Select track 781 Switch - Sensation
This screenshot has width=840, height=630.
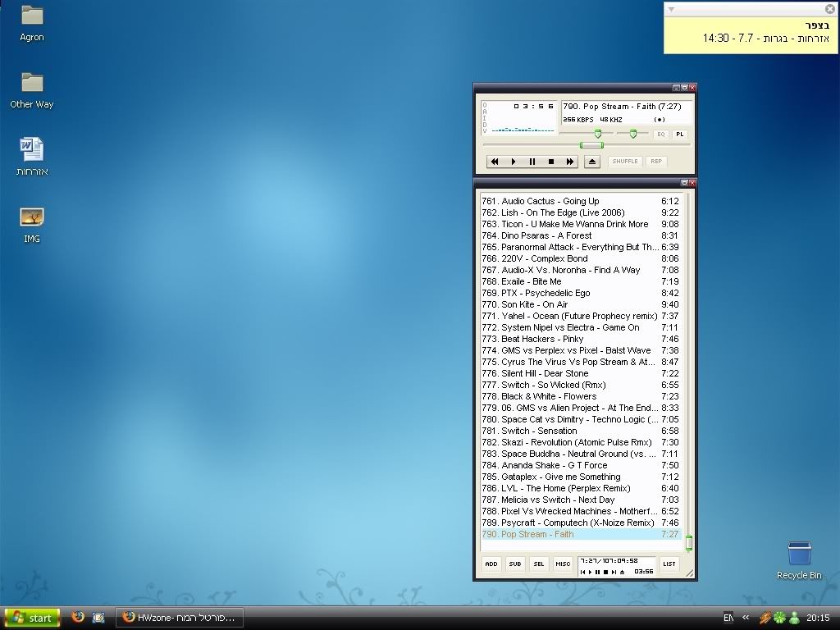pyautogui.click(x=580, y=431)
